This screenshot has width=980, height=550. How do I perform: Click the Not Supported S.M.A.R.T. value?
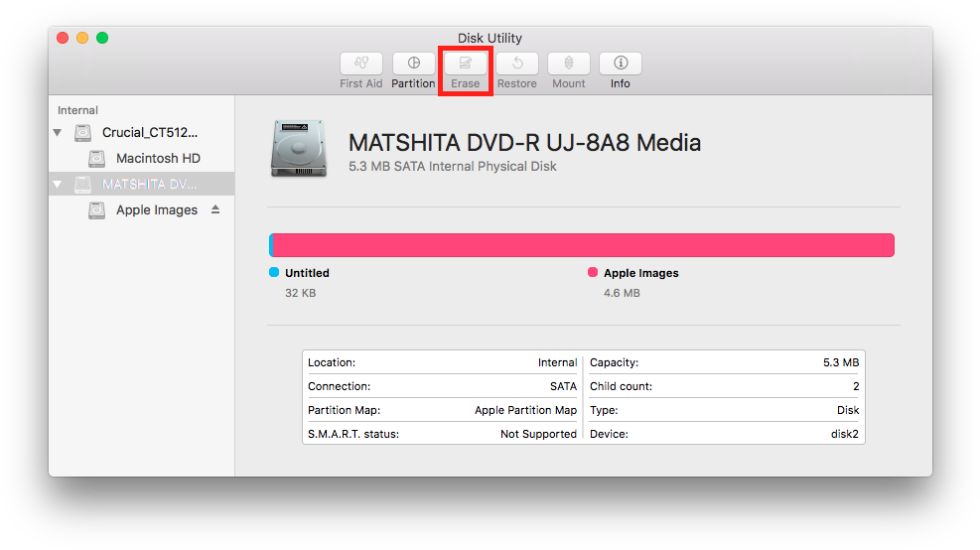pos(539,434)
